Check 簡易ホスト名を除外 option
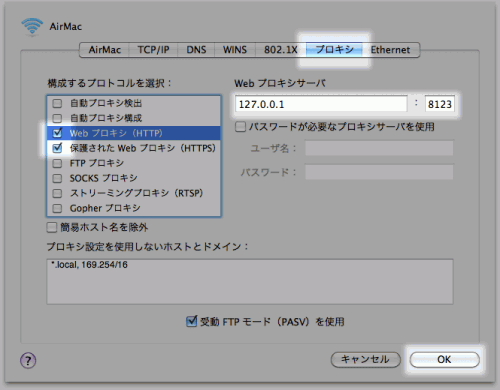This screenshot has width=500, height=390. pyautogui.click(x=52, y=228)
